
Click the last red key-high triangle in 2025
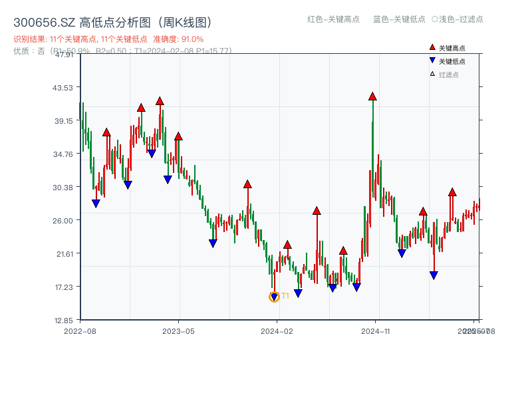(452, 192)
